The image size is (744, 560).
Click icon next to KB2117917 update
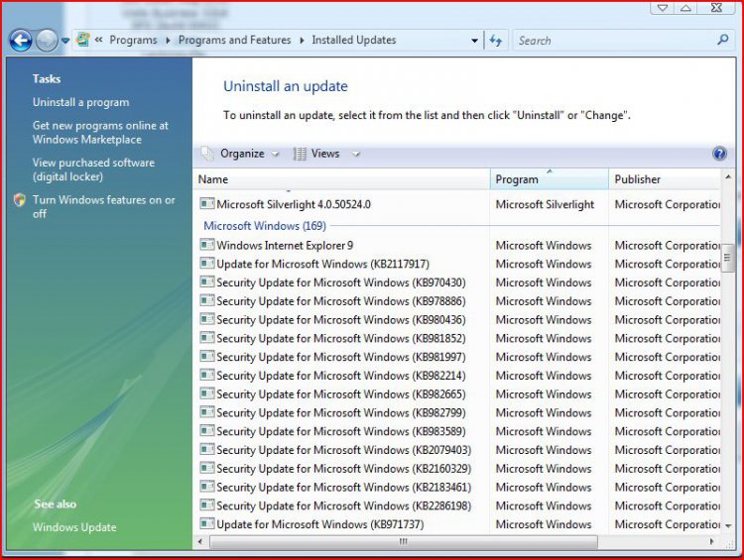(207, 264)
